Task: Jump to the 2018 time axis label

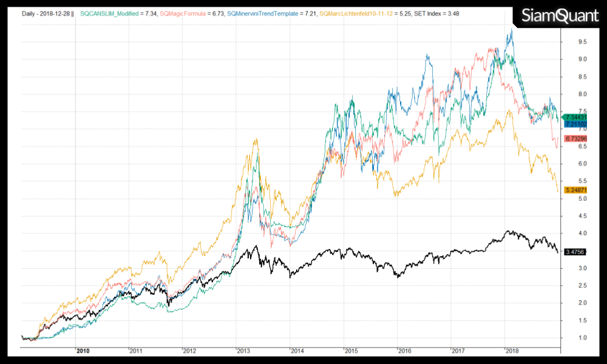Action: [x=513, y=351]
